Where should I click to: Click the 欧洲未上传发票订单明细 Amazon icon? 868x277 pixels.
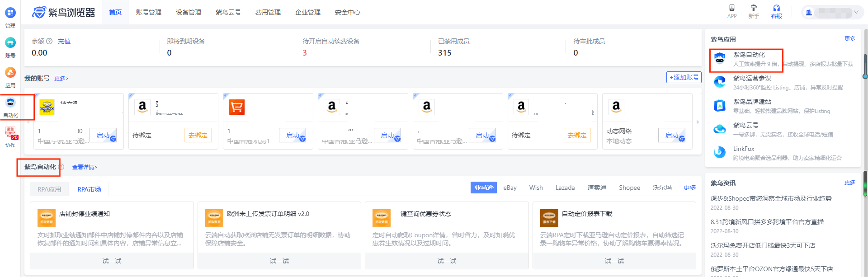coord(214,218)
